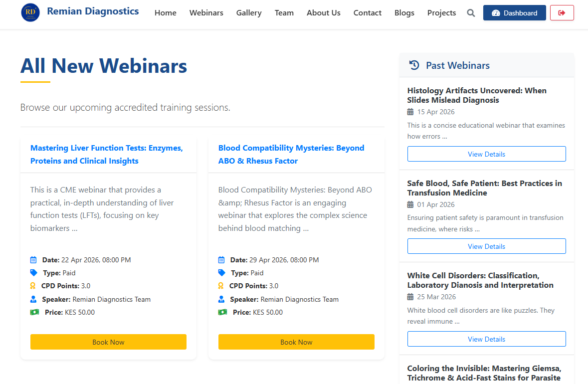Go to the Gallery page

249,13
